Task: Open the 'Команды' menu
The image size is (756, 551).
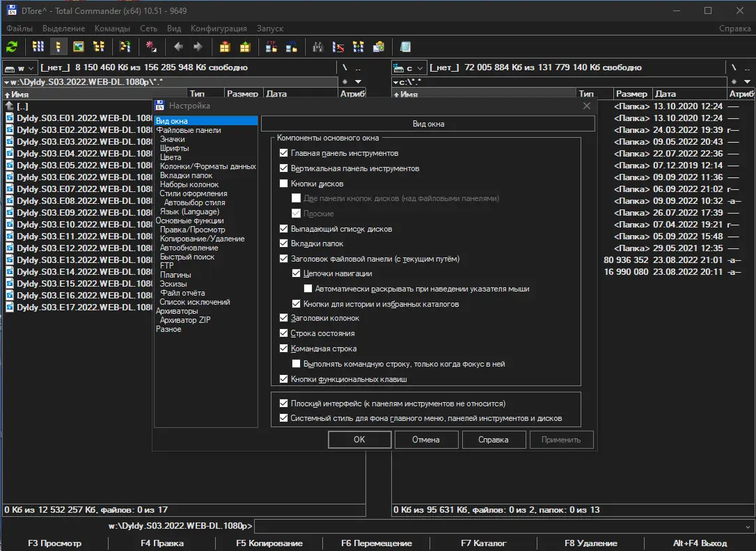Action: pyautogui.click(x=112, y=29)
